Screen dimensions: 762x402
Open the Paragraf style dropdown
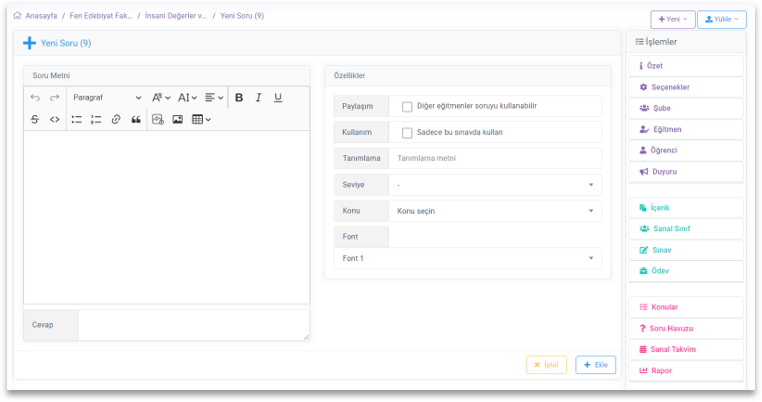tap(107, 98)
